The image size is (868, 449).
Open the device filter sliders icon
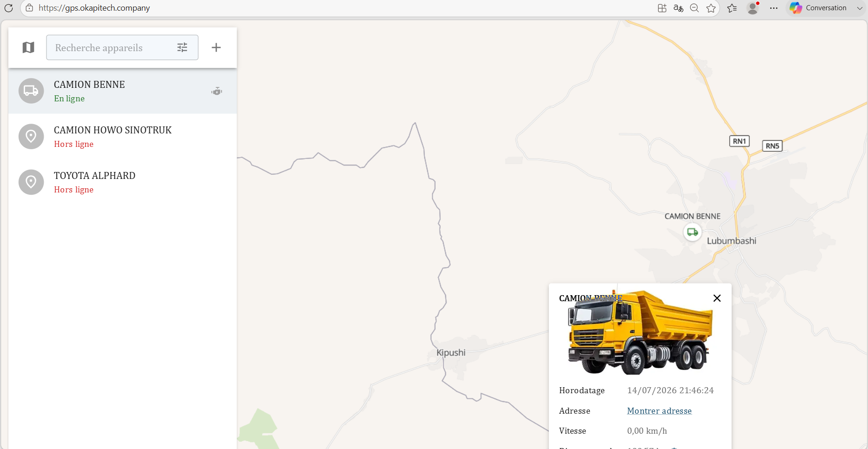coord(182,47)
